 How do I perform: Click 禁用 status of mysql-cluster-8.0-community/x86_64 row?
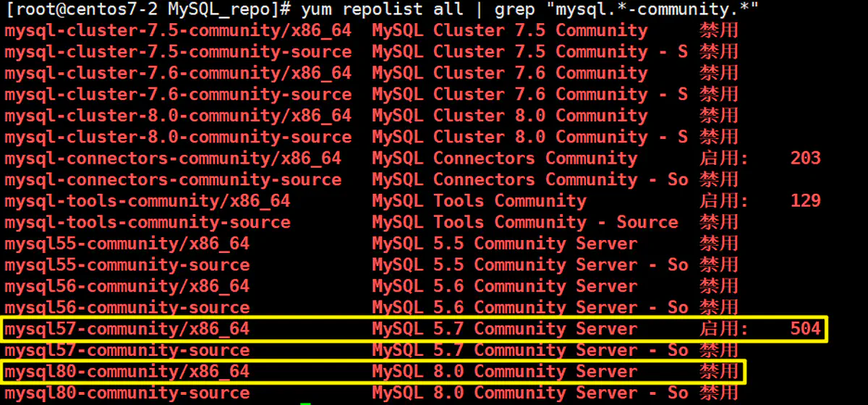point(719,116)
